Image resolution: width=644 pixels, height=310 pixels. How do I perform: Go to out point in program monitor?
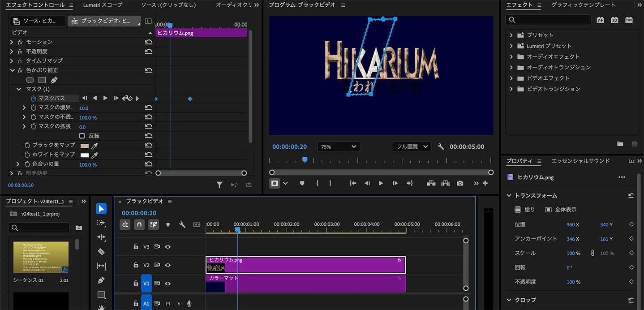coord(409,183)
